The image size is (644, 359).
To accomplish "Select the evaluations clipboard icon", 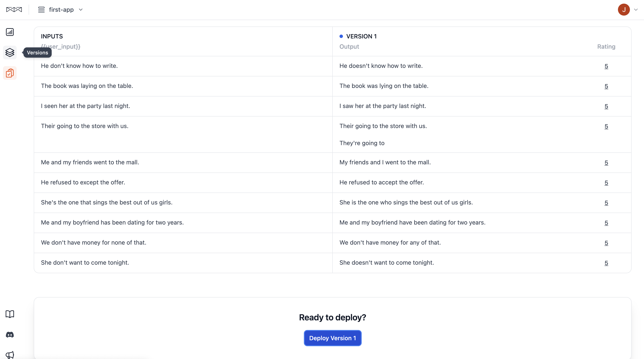I will [x=10, y=73].
